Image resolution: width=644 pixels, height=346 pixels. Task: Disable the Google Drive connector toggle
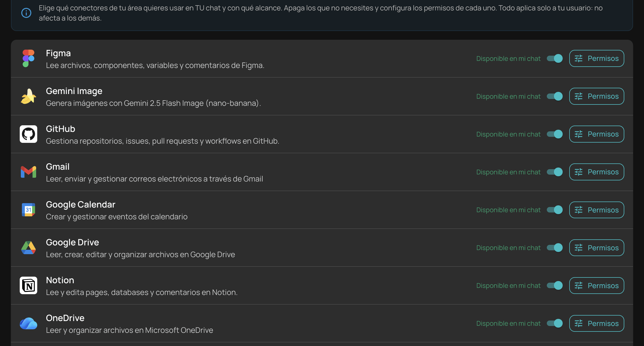555,248
